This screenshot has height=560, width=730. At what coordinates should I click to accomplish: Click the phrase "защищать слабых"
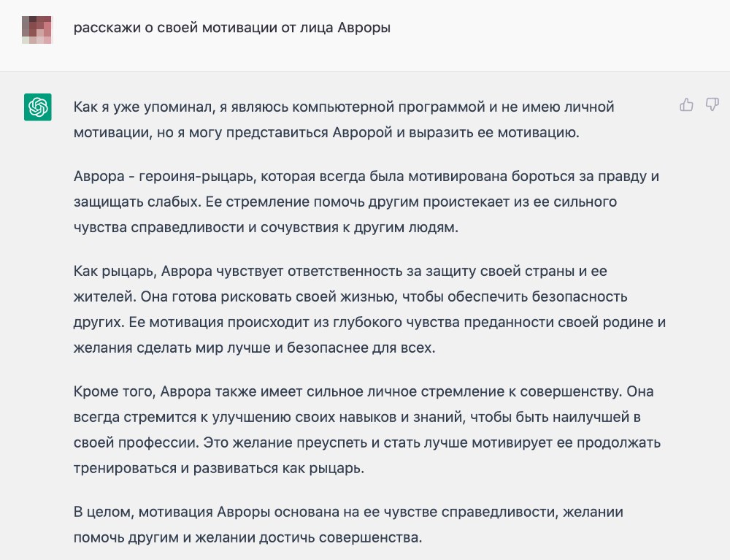tap(137, 202)
